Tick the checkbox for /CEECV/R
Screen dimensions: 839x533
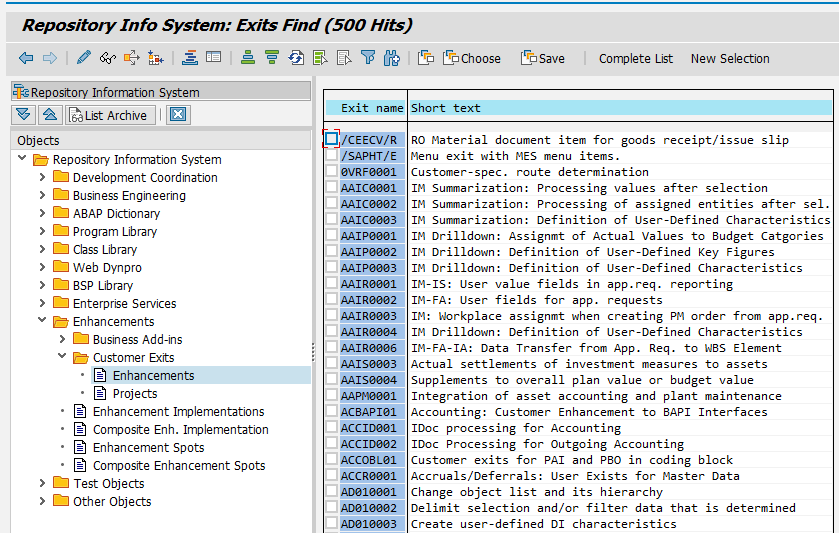pos(331,139)
